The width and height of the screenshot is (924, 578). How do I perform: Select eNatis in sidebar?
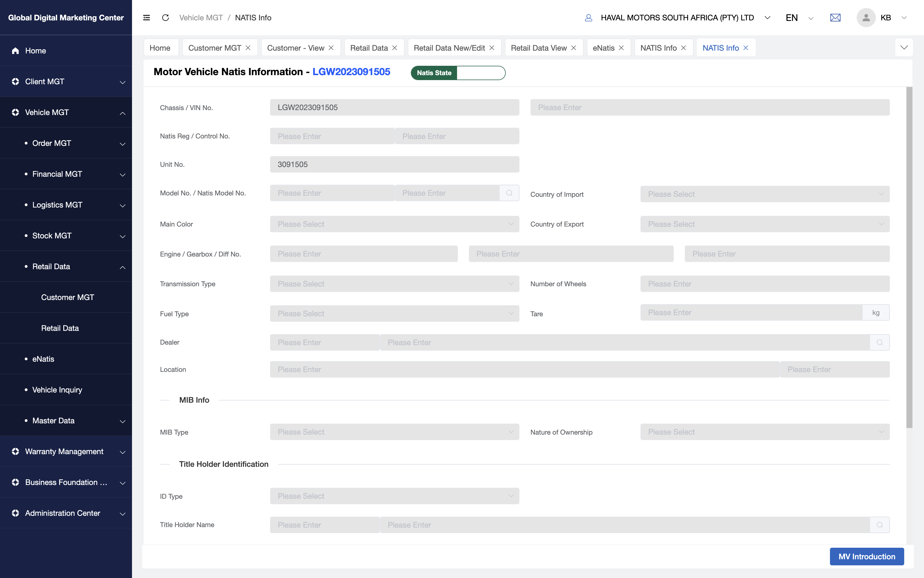(43, 359)
